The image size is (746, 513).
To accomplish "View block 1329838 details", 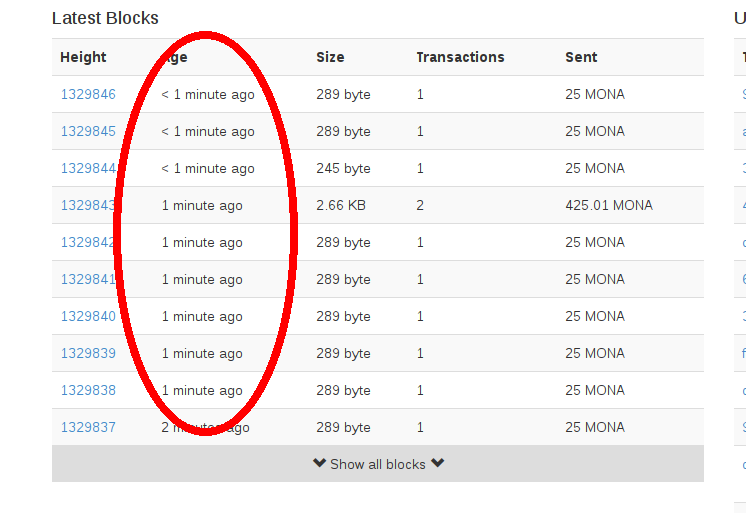I will [x=88, y=390].
